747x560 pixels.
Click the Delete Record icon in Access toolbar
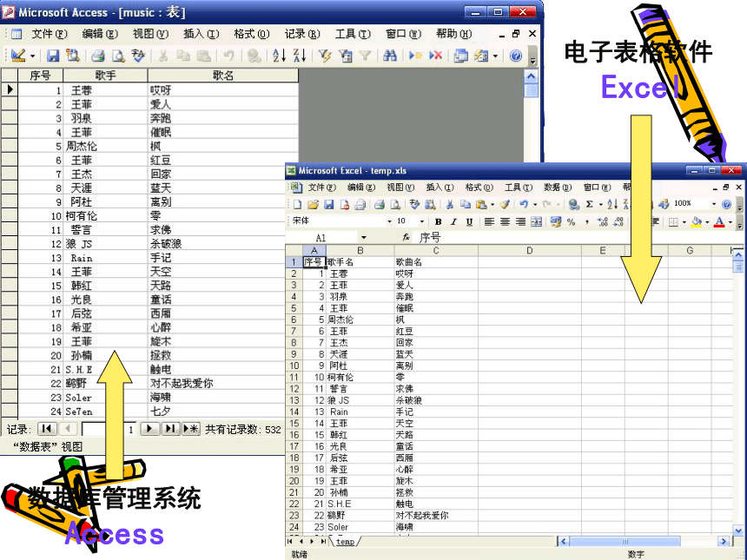pos(435,56)
